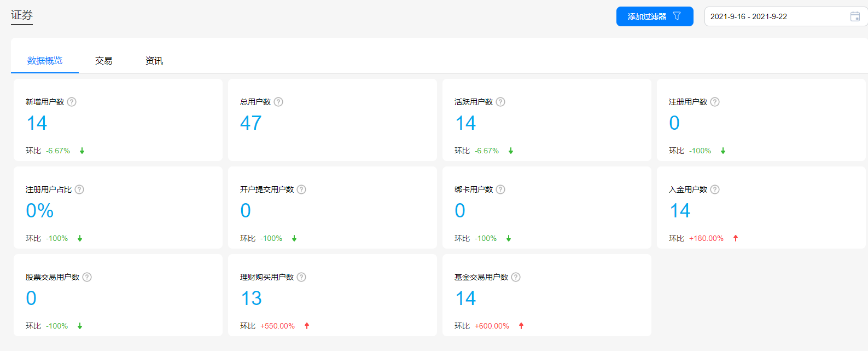Click the 活跃用户数 value 14
Screen dimensions: 868x351
465,123
